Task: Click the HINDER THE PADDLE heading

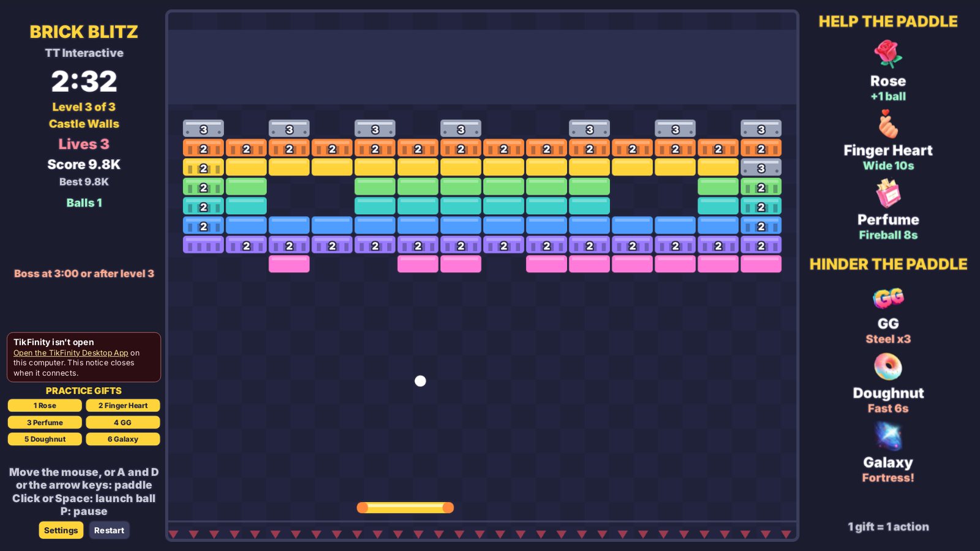Action: click(x=888, y=264)
